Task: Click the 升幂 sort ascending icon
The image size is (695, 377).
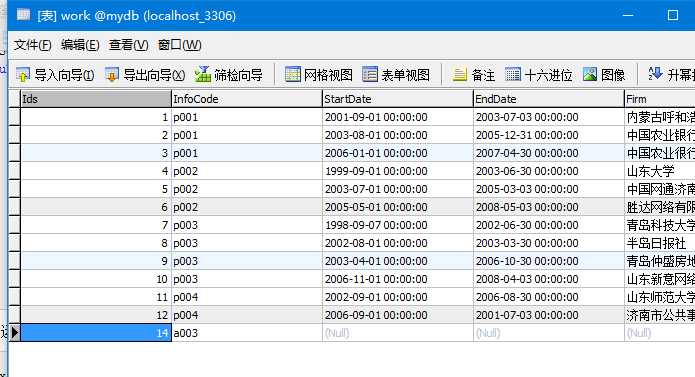Action: point(655,74)
